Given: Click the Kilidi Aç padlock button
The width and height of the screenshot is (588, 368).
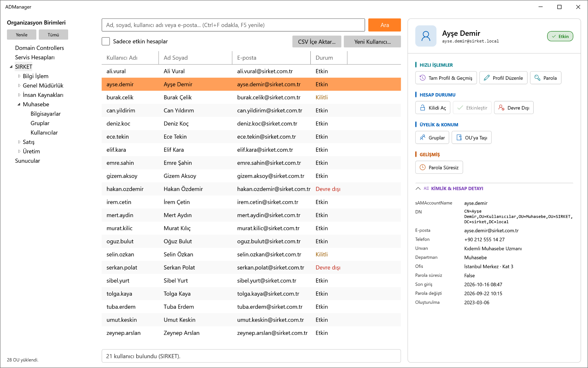Looking at the screenshot, I should pyautogui.click(x=433, y=108).
